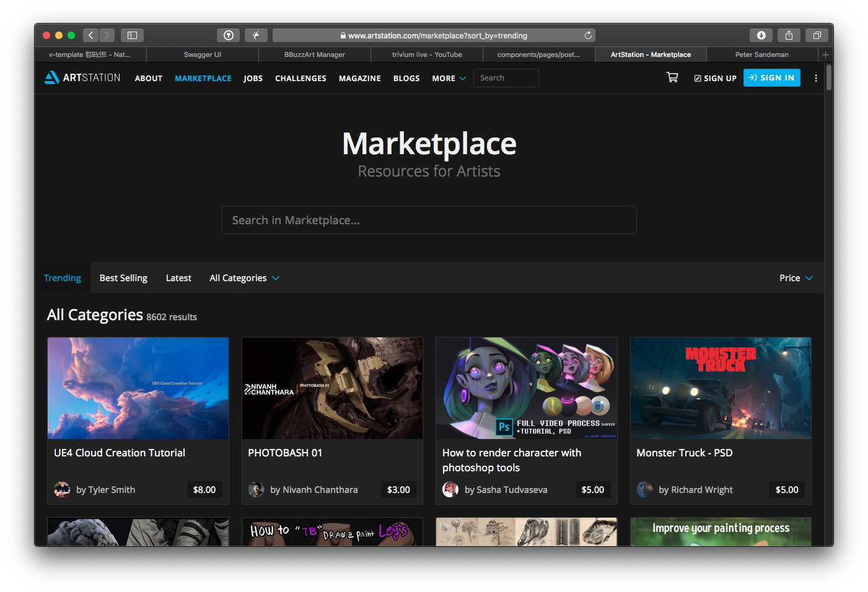Viewport: 868px width, 592px height.
Task: Select the Latest sort tab
Action: click(x=178, y=278)
